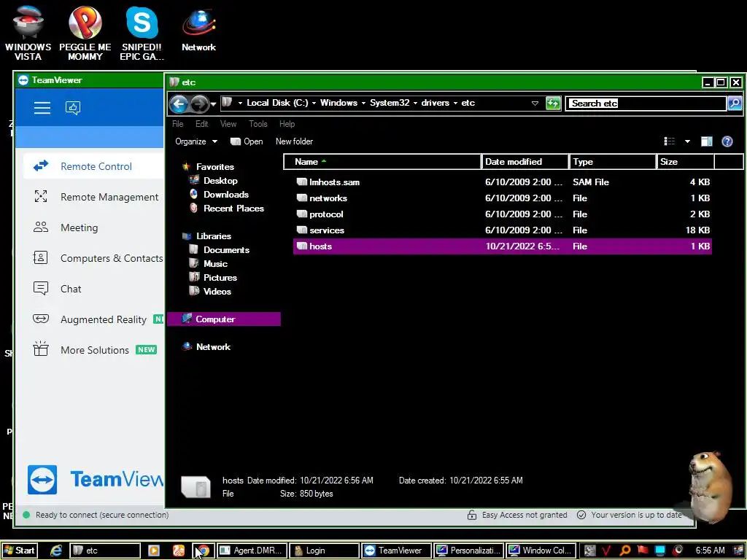The height and width of the screenshot is (560, 747).
Task: Click Change your view icon
Action: (670, 141)
